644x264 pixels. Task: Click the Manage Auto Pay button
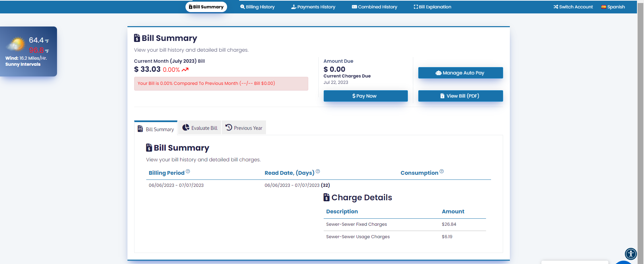tap(460, 73)
